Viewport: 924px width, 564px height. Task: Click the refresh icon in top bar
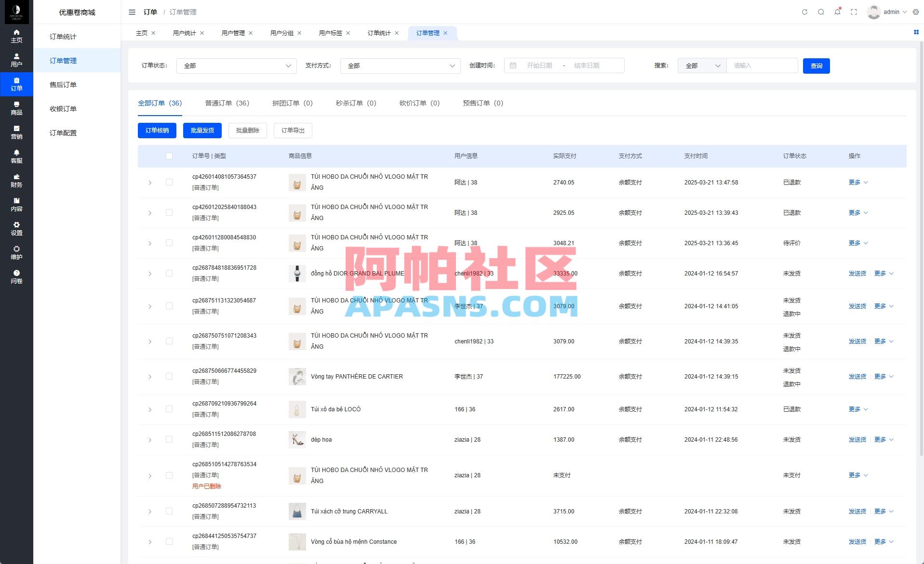pos(803,12)
